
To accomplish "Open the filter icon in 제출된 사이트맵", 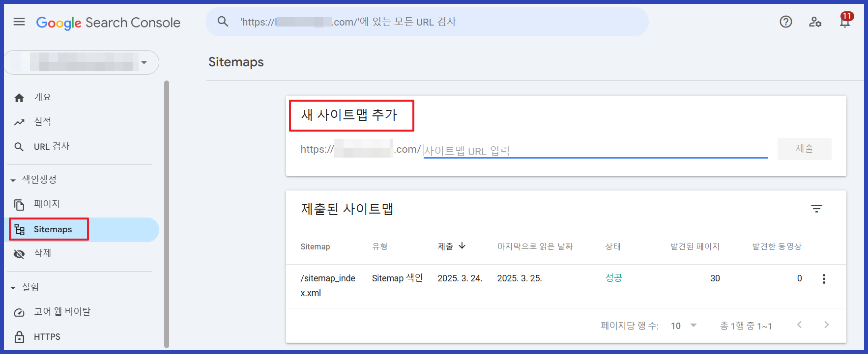I will [816, 209].
